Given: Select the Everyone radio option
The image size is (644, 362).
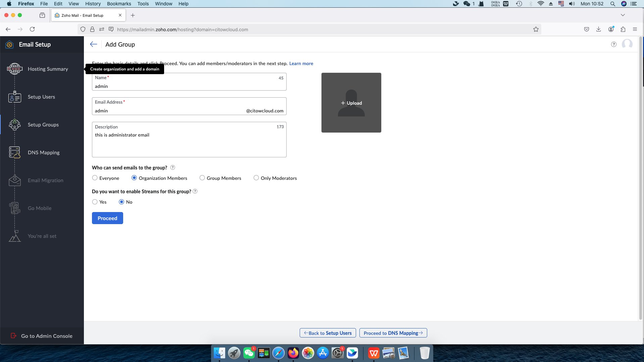Looking at the screenshot, I should [95, 178].
